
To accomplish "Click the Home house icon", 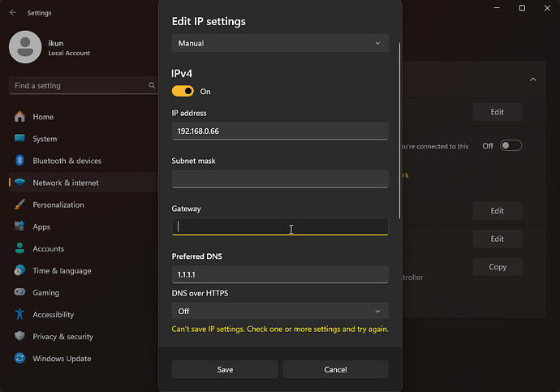I will (19, 116).
